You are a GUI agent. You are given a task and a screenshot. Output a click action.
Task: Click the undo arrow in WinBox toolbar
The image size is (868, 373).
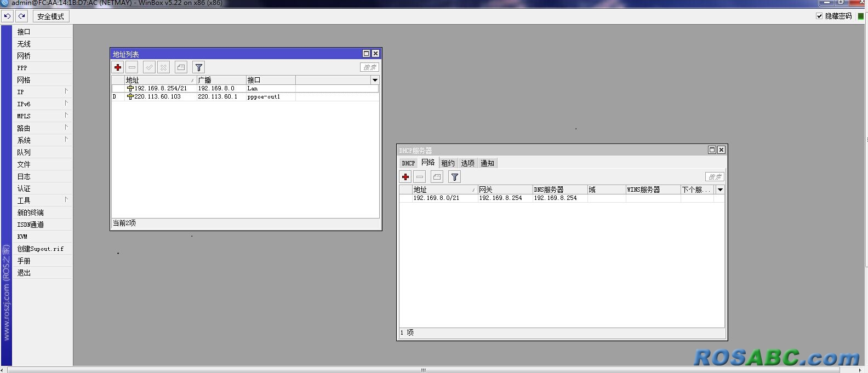[7, 16]
